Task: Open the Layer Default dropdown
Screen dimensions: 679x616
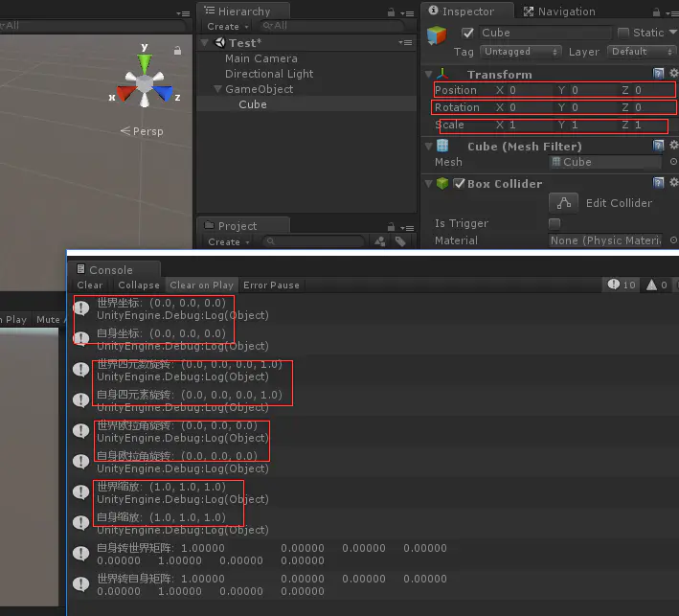Action: tap(642, 52)
